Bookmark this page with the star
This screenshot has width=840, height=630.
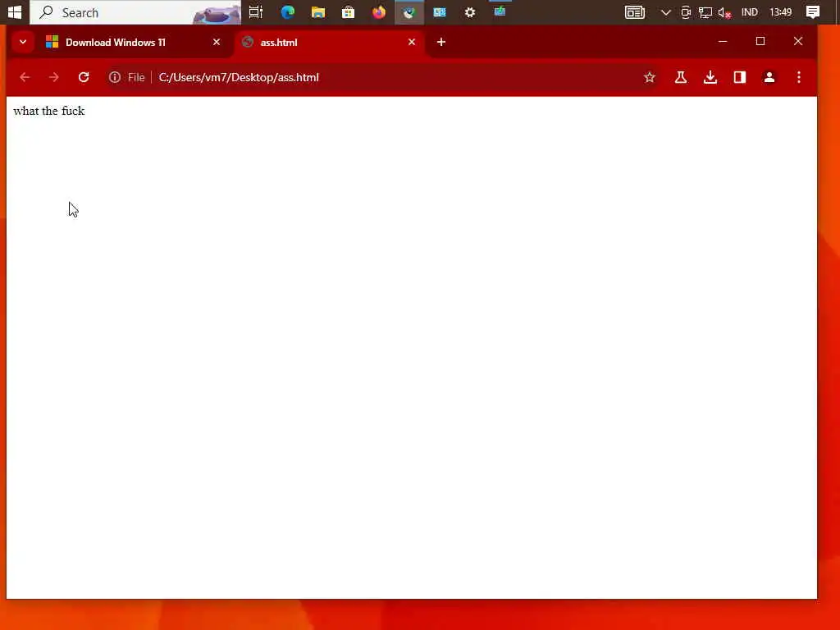(x=650, y=77)
